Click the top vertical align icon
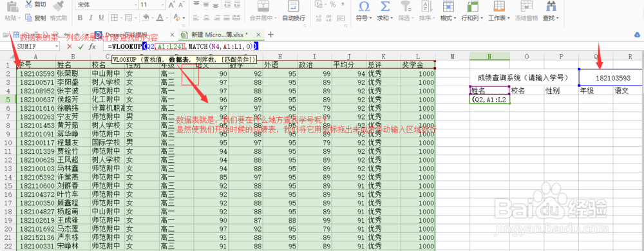This screenshot has width=644, height=251. (196, 4)
